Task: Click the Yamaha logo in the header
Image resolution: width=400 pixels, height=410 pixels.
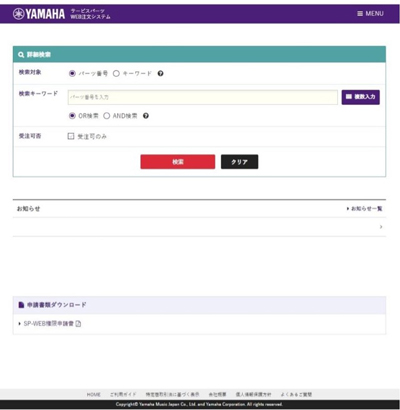Action: pos(39,14)
